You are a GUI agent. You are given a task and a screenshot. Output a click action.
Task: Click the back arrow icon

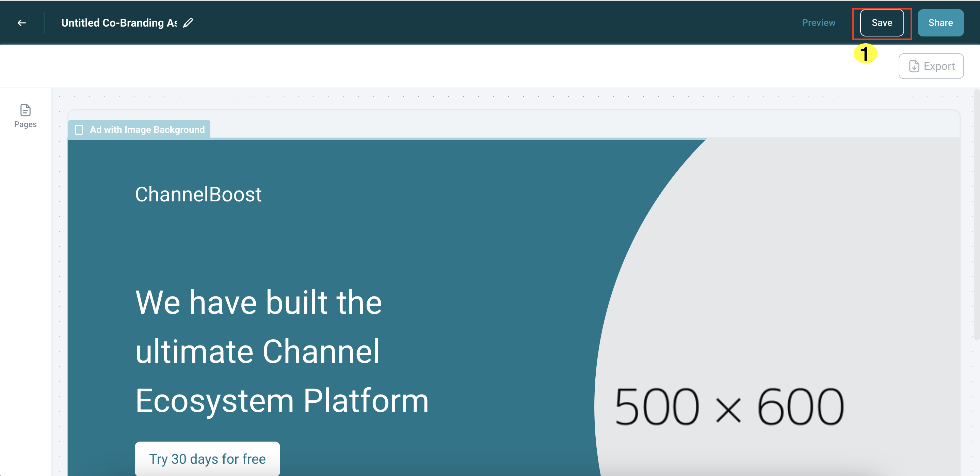[22, 23]
